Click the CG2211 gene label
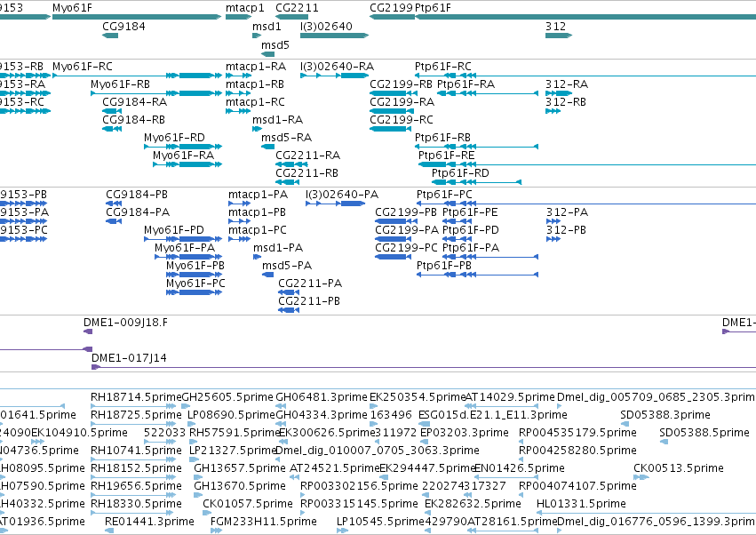The image size is (756, 535). pyautogui.click(x=297, y=8)
